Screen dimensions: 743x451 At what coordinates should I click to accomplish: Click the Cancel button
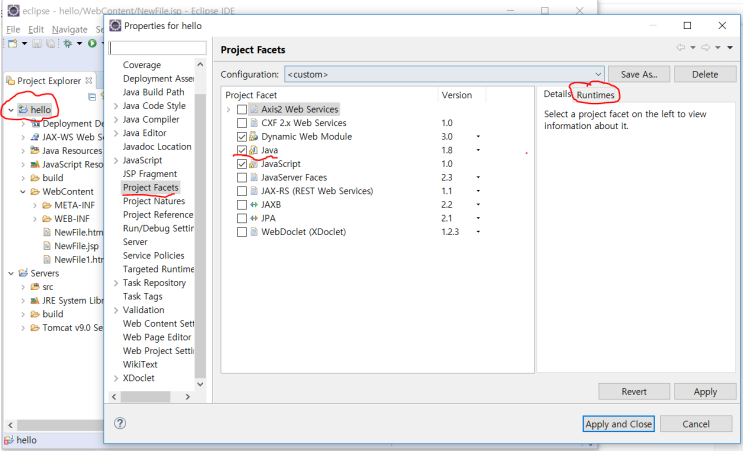click(696, 424)
